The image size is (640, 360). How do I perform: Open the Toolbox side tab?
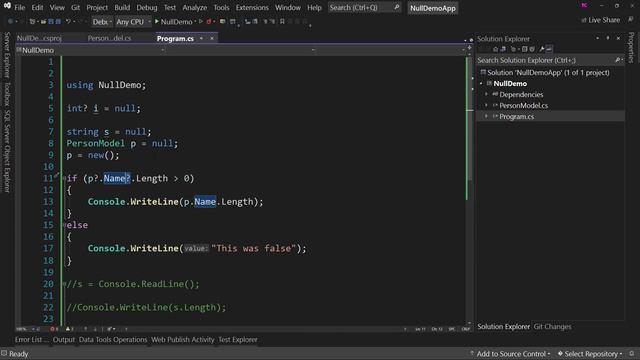7,94
